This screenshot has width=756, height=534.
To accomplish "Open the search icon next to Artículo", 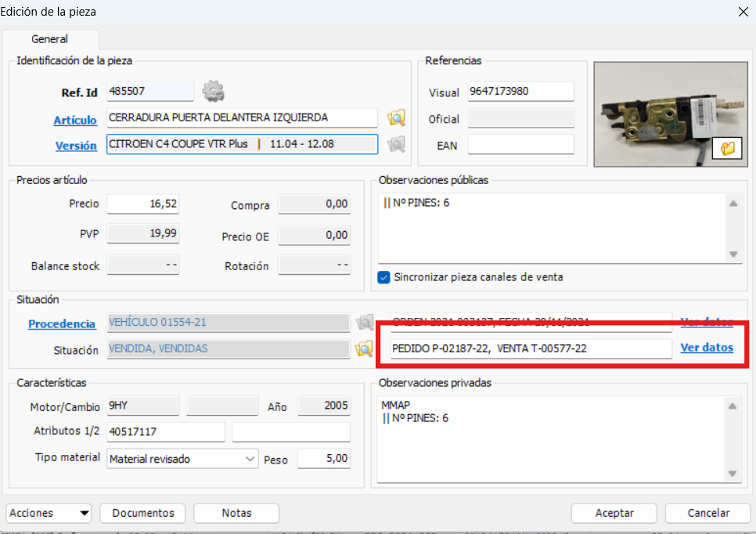I will pos(396,117).
